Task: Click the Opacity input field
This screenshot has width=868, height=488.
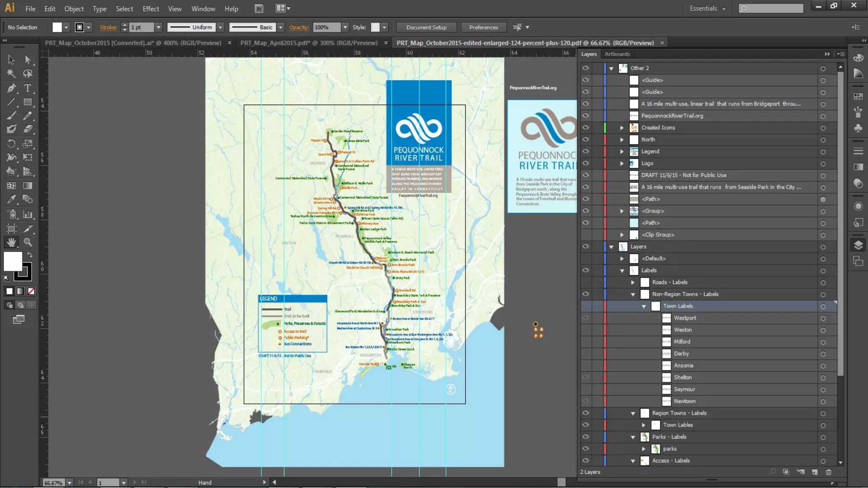Action: 326,27
